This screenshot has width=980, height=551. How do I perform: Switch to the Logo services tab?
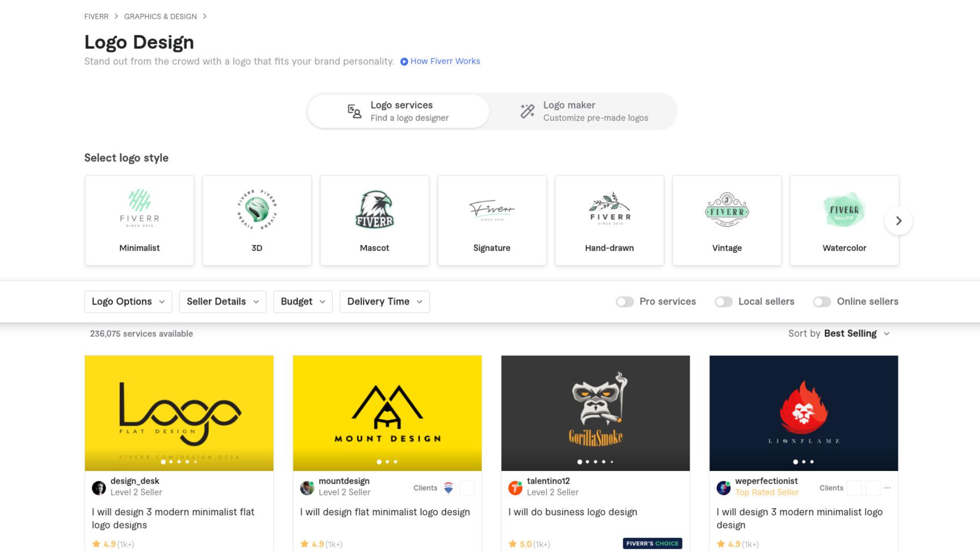pyautogui.click(x=398, y=111)
